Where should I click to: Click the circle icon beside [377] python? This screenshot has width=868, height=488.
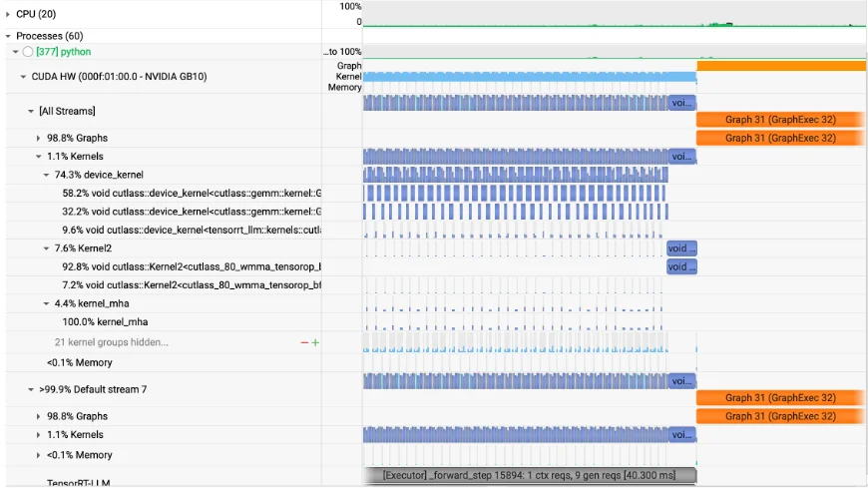(28, 51)
